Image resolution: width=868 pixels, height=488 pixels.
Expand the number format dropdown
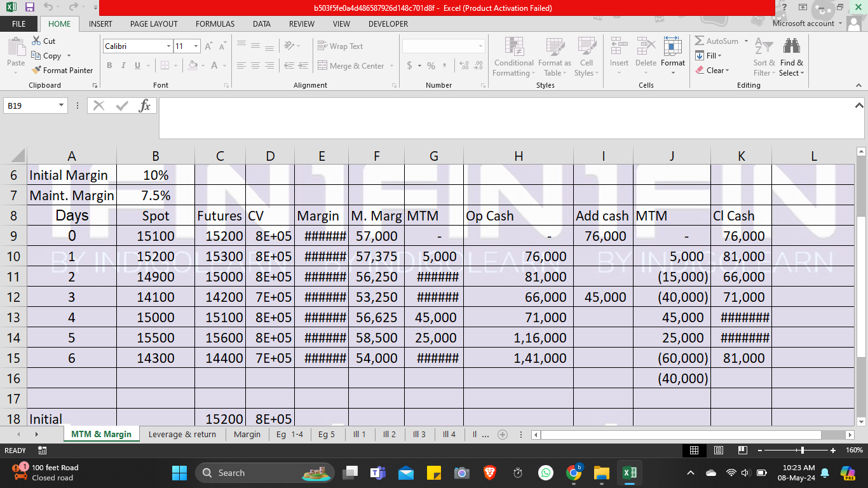(480, 46)
